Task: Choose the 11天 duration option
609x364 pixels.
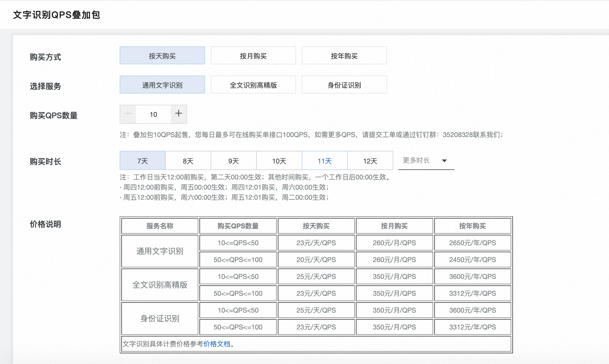Action: (325, 161)
